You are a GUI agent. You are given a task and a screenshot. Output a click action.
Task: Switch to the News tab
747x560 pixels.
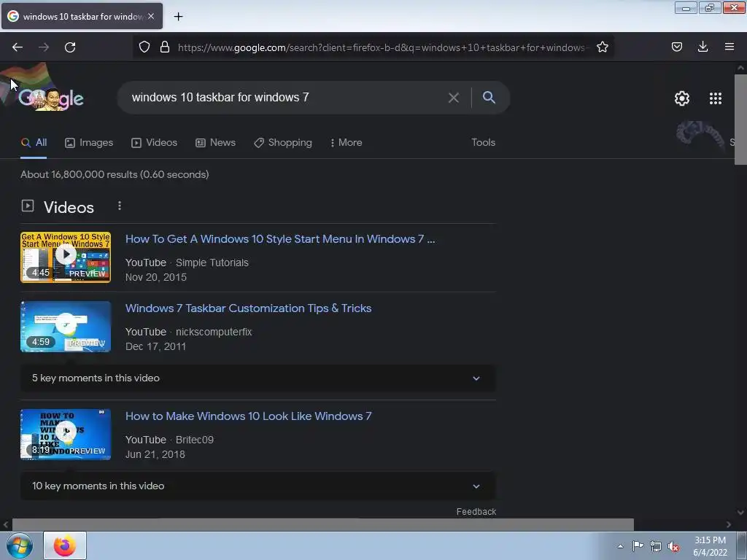[x=215, y=142]
